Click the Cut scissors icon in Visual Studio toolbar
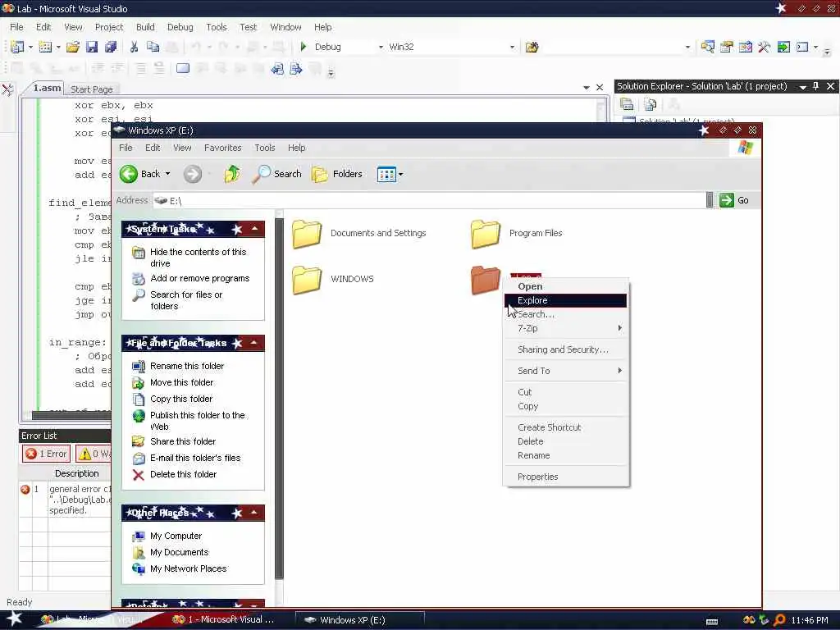 (x=134, y=47)
